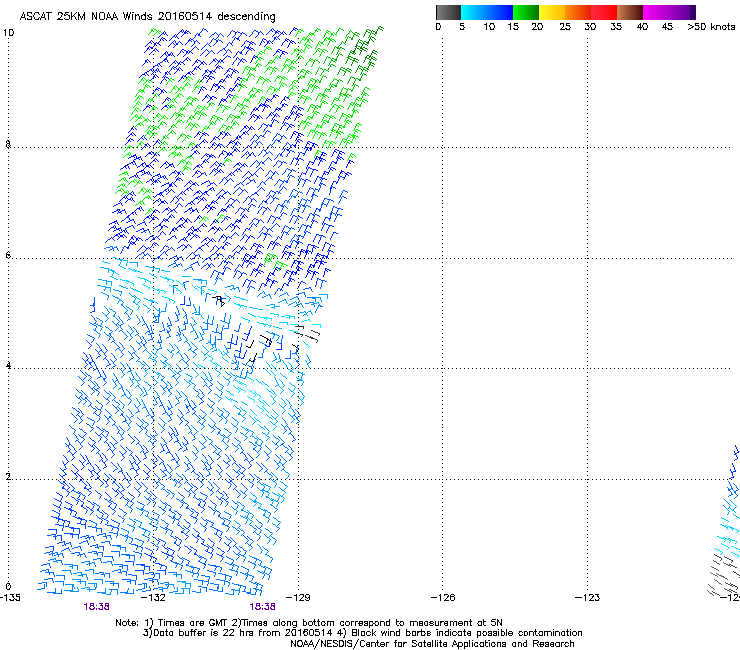Viewport: 740px width, 650px height.
Task: Click the longitude axis label '-135'
Action: click(10, 598)
